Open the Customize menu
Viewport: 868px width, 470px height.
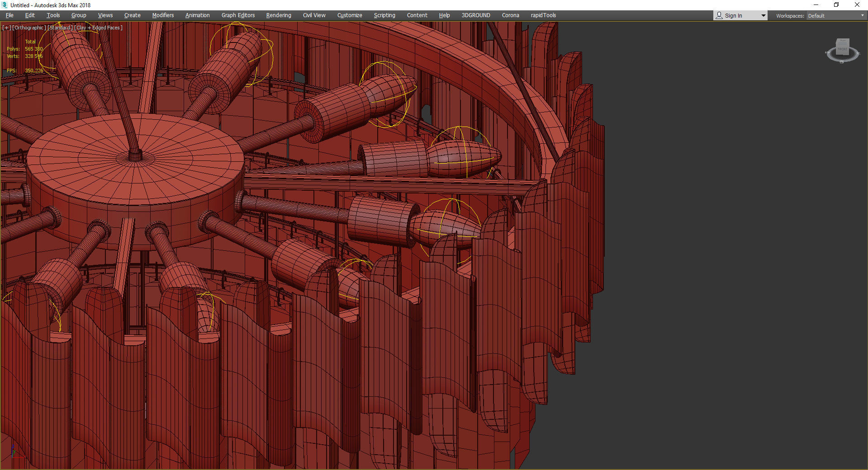(x=350, y=15)
